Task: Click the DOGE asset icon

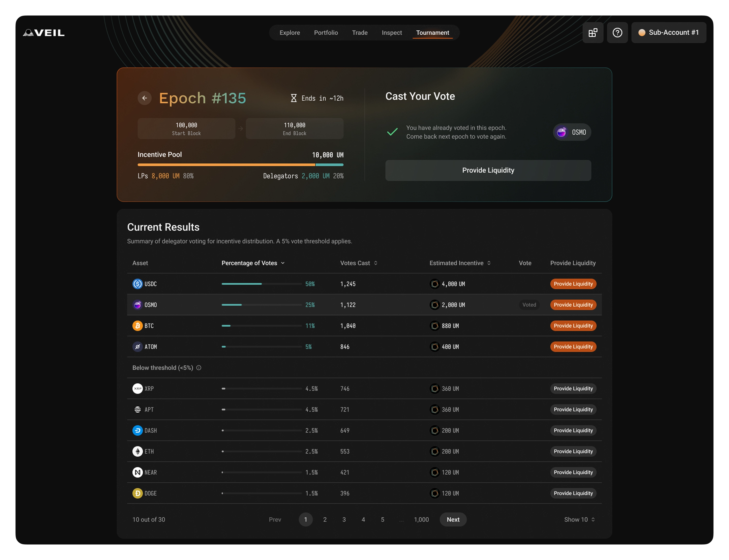Action: (137, 493)
